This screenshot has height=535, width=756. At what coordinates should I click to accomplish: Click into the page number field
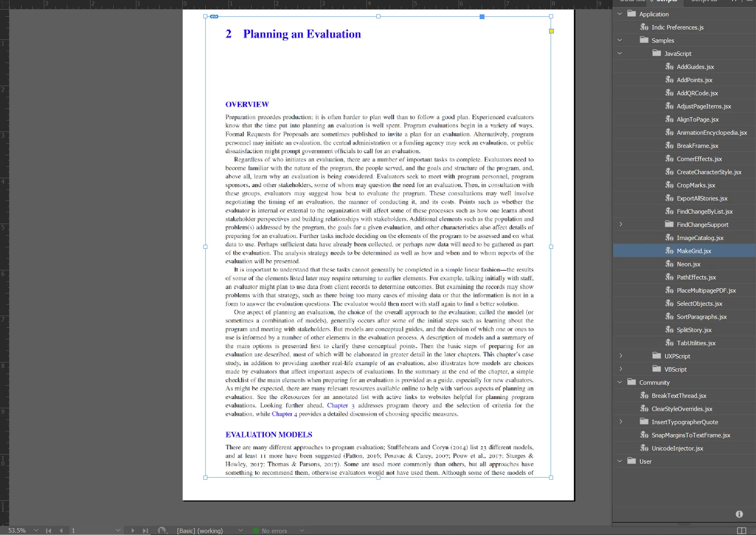92,531
